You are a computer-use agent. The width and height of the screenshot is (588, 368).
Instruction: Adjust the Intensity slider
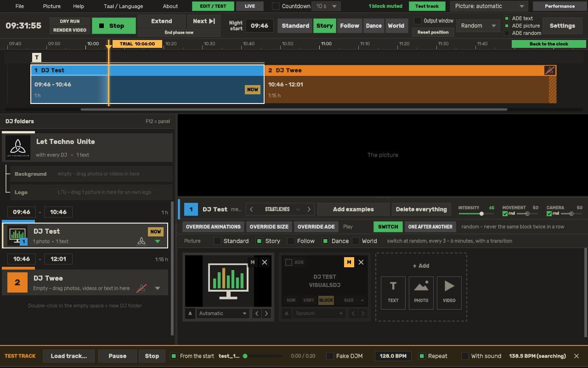pos(476,214)
